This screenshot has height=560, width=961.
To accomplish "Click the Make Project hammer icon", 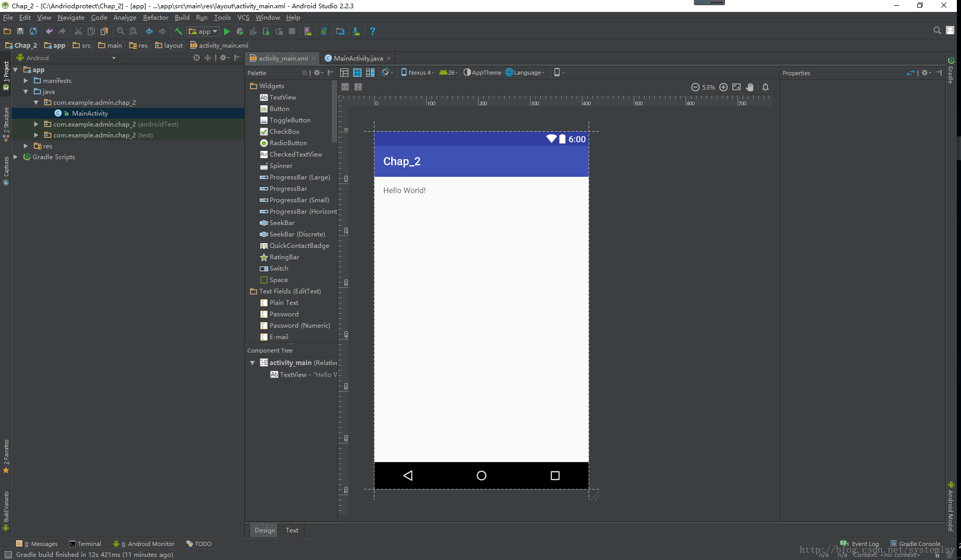I will pos(178,32).
